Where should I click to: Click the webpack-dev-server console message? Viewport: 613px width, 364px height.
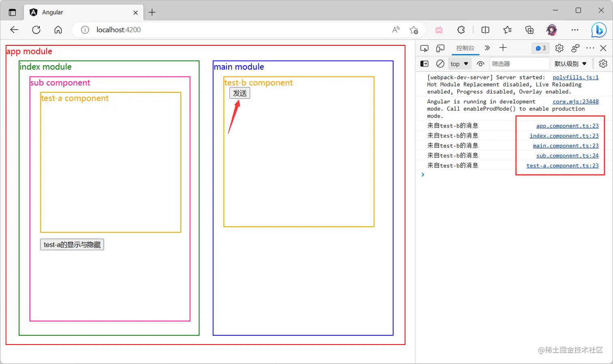click(504, 85)
